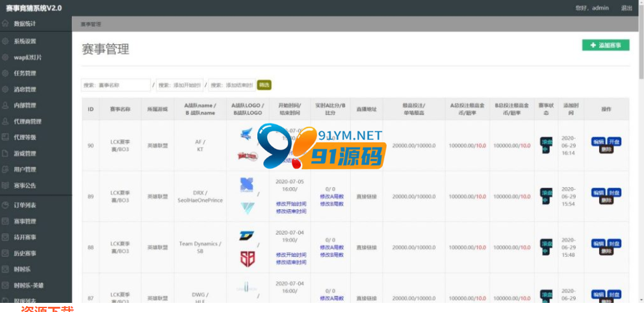The image size is (644, 312).
Task: Click the icon beside 消息管理
Action: [x=5, y=89]
